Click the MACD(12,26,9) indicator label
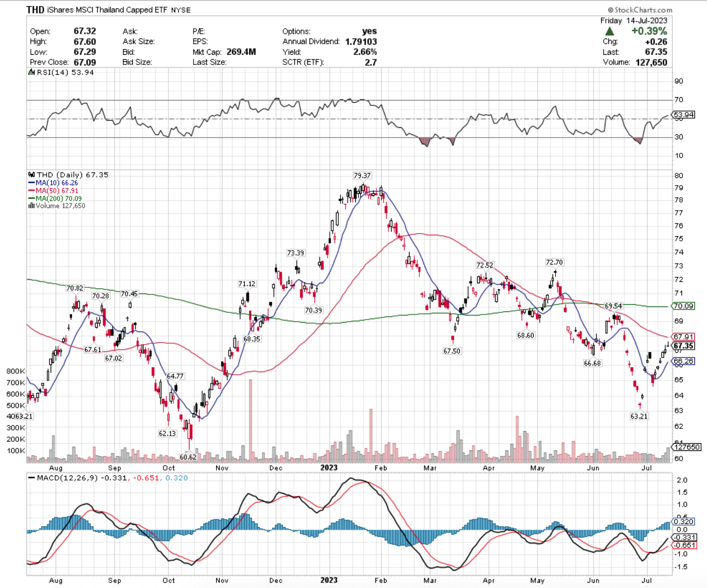Screen dimensions: 707x588 point(68,478)
